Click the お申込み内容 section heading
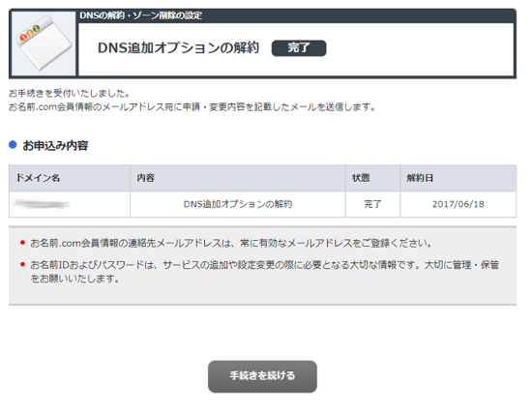This screenshot has height=413, width=532. [55, 146]
